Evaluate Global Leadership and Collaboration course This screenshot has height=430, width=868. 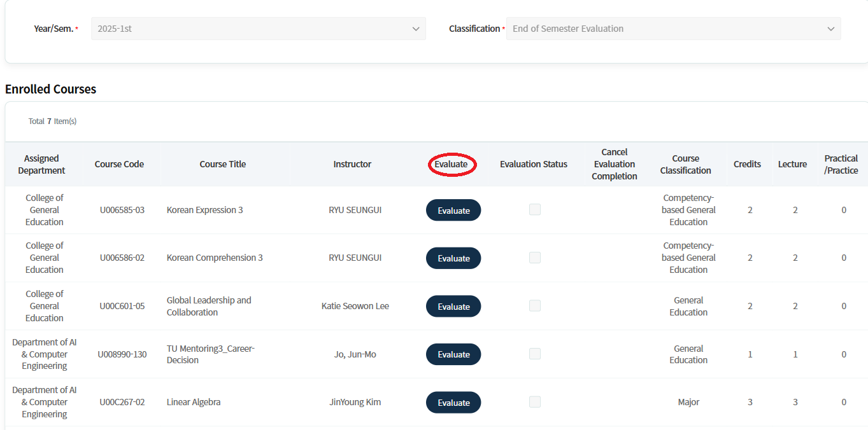point(453,307)
